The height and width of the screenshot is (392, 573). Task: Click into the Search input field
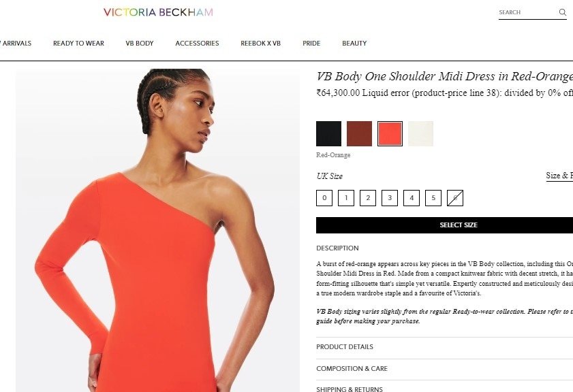coord(527,12)
